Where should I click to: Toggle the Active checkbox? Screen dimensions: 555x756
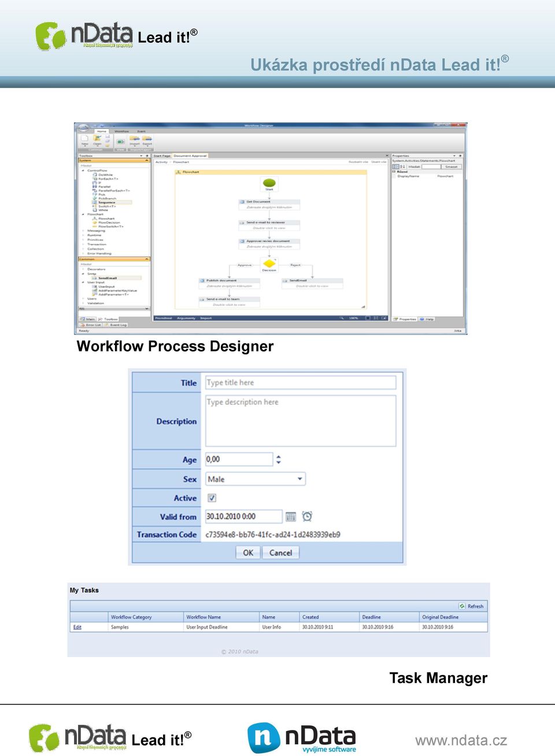click(212, 498)
